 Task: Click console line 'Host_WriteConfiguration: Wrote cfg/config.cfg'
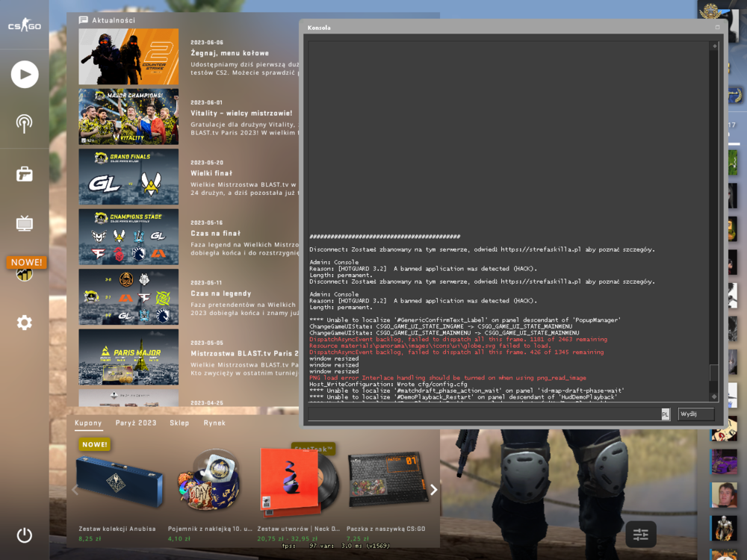(x=388, y=385)
